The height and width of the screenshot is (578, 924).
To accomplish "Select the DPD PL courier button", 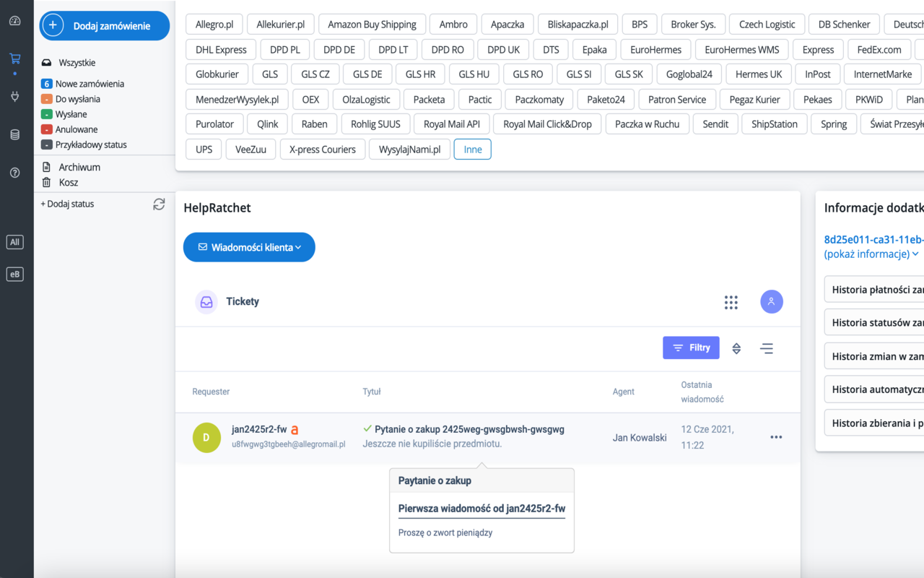I will tap(285, 50).
